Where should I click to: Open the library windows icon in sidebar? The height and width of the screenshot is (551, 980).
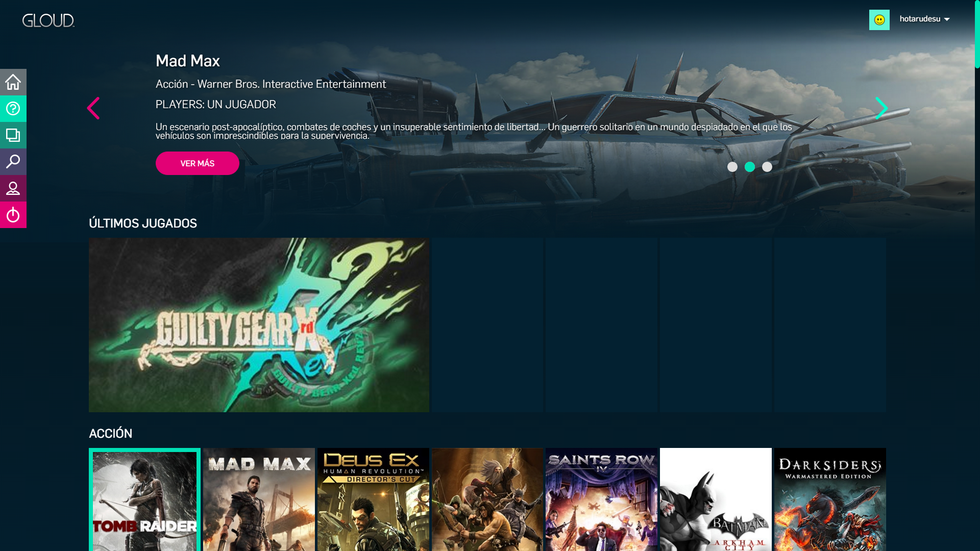click(x=13, y=135)
